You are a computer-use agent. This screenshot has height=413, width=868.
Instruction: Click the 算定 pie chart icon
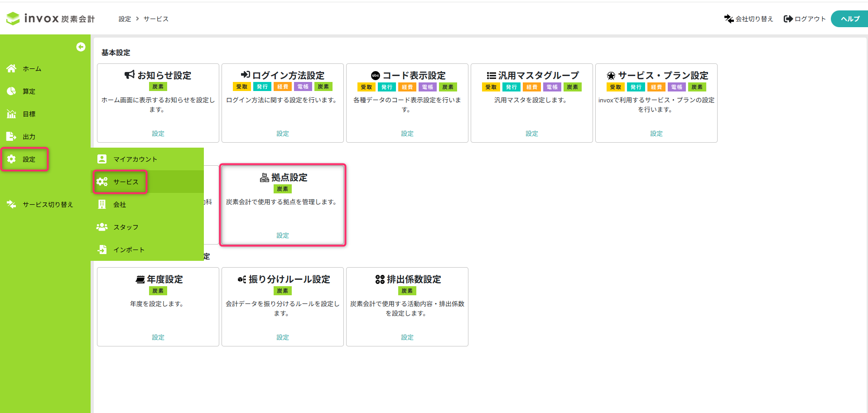click(x=11, y=91)
